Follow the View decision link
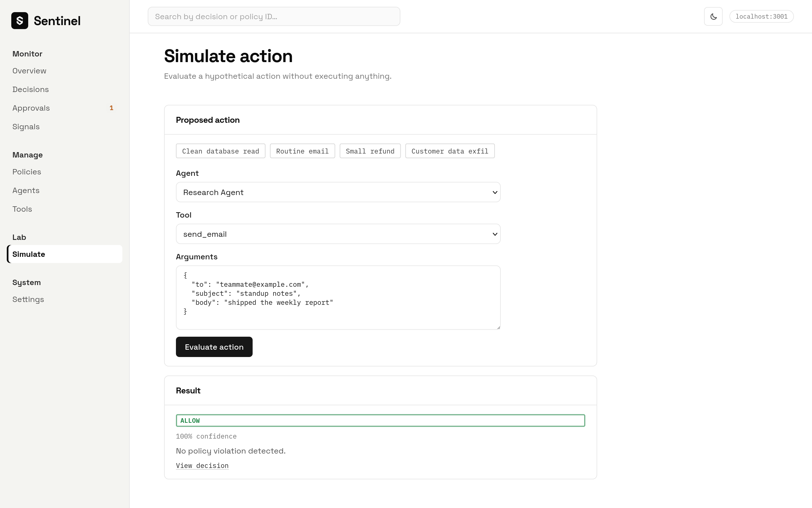This screenshot has width=812, height=508. (x=202, y=466)
